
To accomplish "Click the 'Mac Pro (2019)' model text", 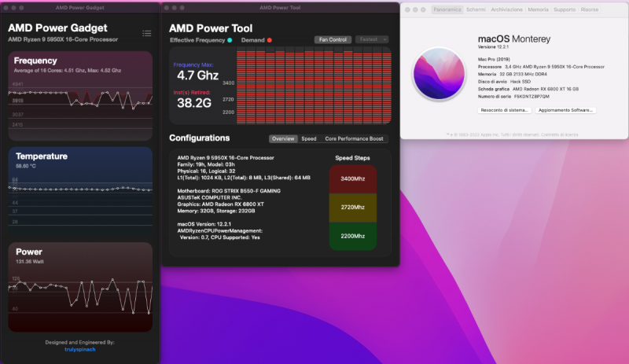I will tap(494, 60).
